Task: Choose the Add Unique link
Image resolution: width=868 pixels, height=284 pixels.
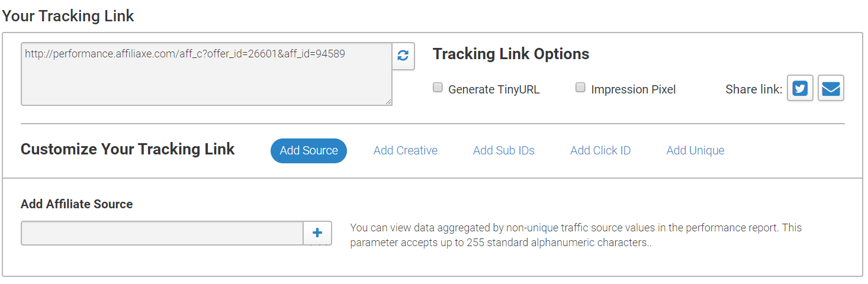Action: click(695, 150)
